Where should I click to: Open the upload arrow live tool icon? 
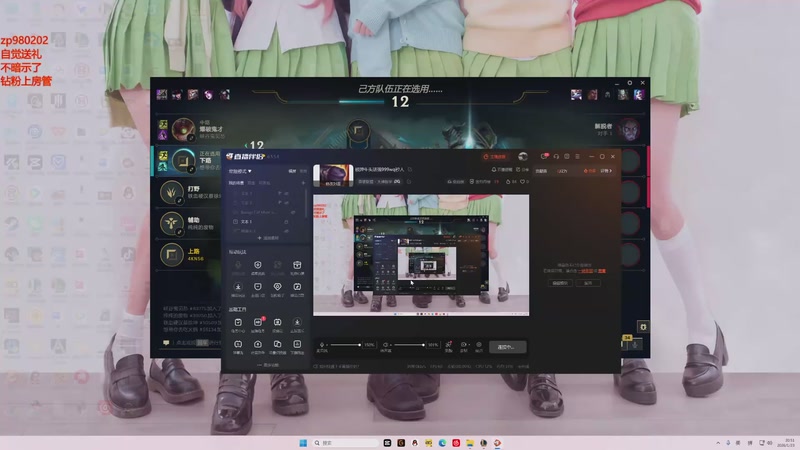coord(258,344)
